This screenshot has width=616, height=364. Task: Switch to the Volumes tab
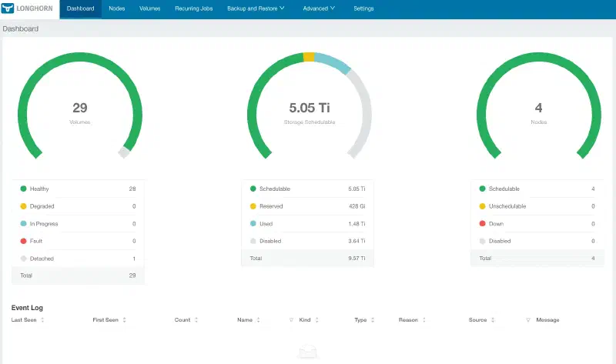tap(149, 8)
